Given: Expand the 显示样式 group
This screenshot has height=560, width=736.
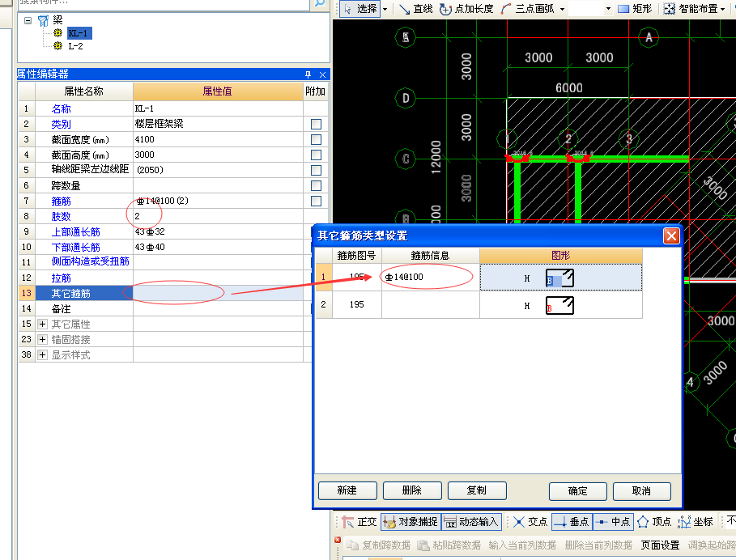Looking at the screenshot, I should pos(42,355).
